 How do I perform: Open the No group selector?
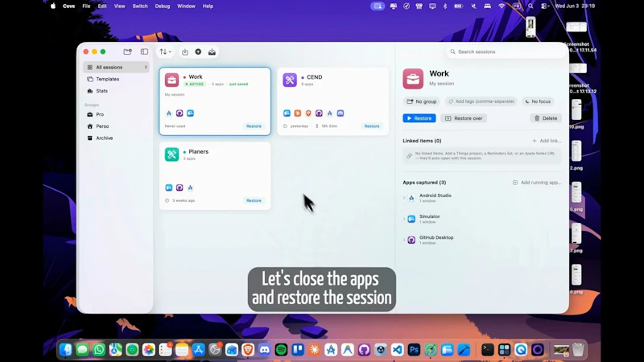(421, 101)
